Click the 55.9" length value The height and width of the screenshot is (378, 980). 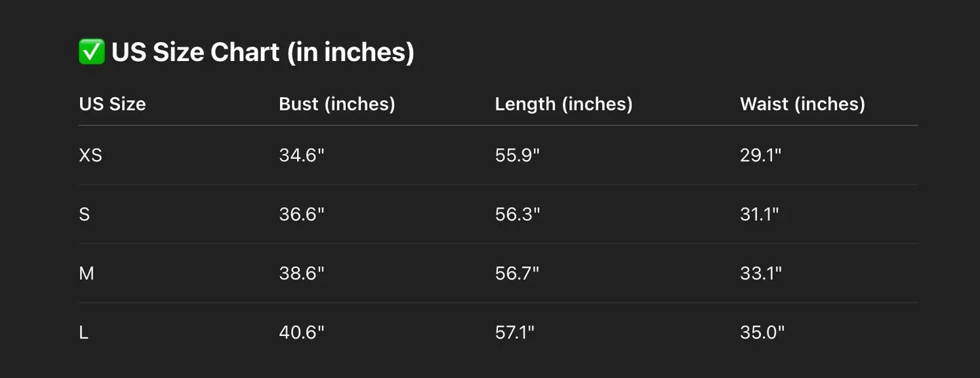pyautogui.click(x=517, y=155)
